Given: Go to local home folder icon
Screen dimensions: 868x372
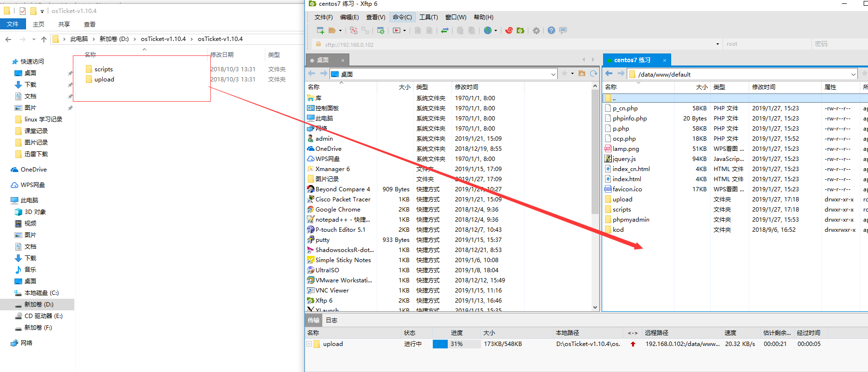Looking at the screenshot, I should click(582, 74).
